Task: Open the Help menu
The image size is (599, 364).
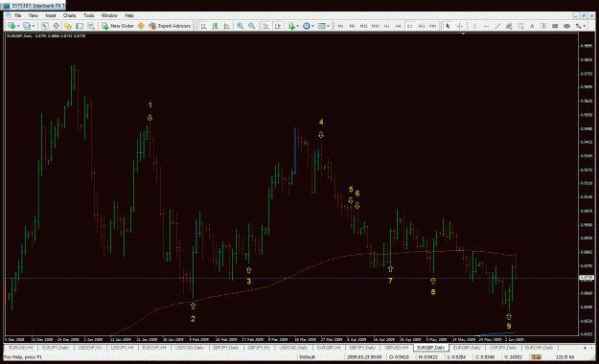Action: pyautogui.click(x=129, y=15)
